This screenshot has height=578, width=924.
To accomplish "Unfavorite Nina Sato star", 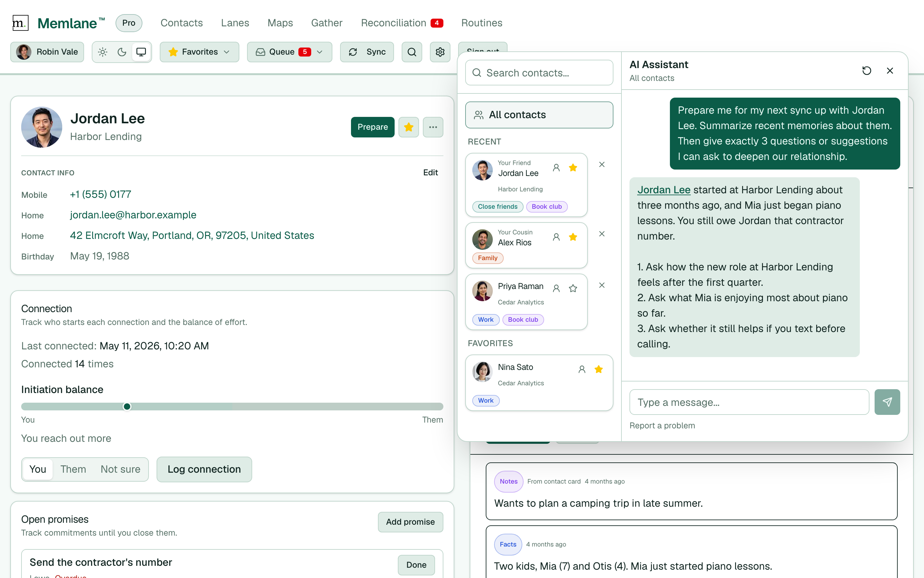I will pyautogui.click(x=598, y=369).
